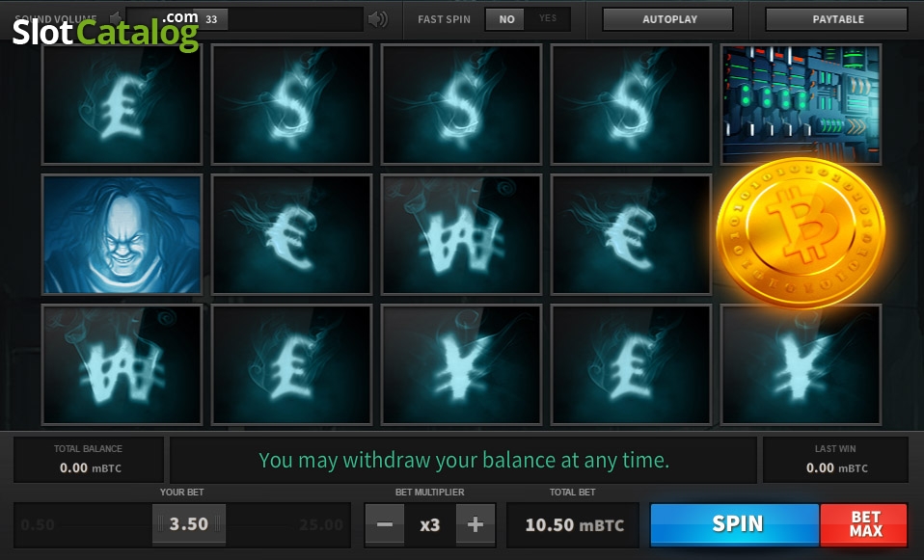Open the Autoplay options

tap(668, 19)
